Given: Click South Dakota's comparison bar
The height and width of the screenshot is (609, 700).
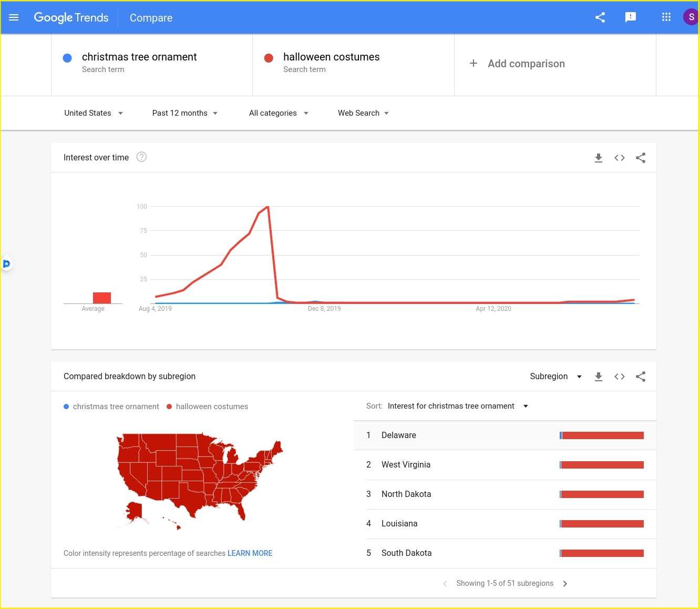Looking at the screenshot, I should click(x=602, y=553).
